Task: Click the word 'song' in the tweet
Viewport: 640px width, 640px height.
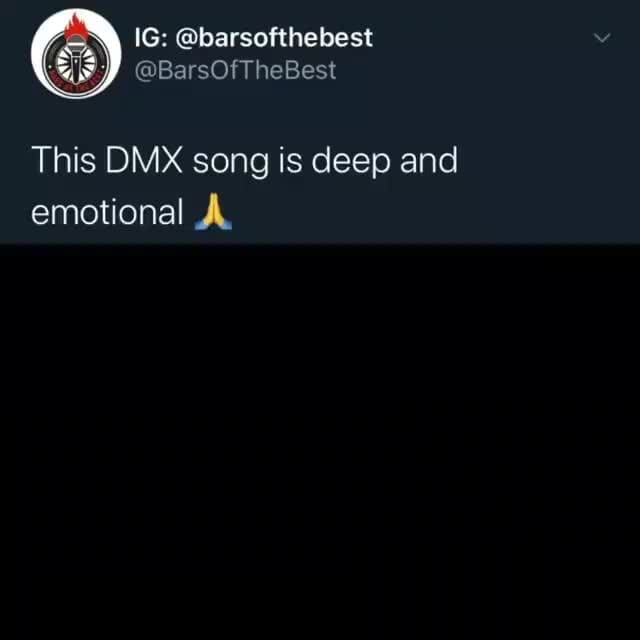Action: point(230,162)
